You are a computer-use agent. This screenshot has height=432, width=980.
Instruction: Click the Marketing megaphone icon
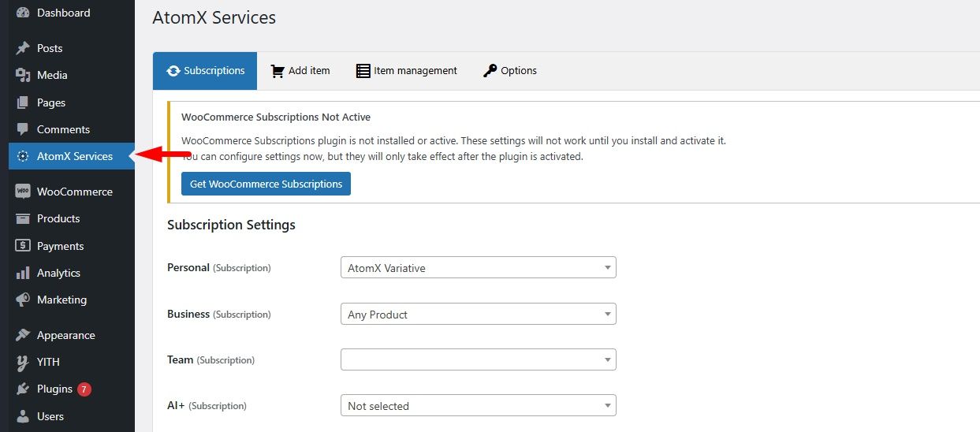pyautogui.click(x=23, y=300)
